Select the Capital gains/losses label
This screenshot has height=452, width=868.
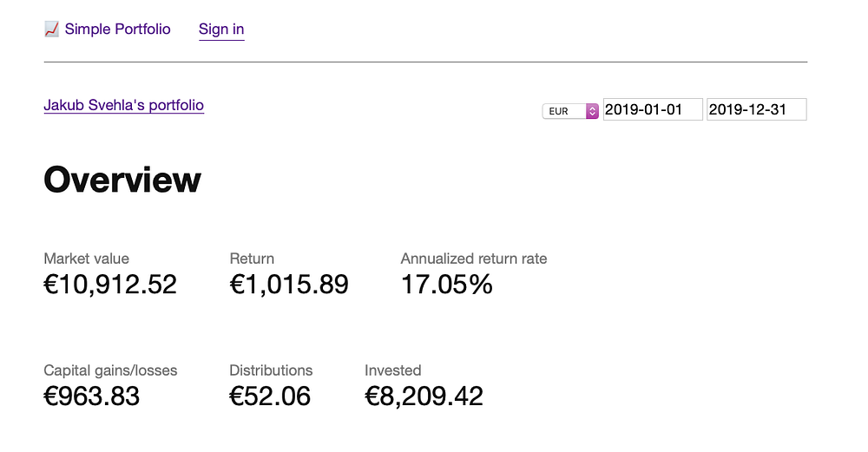point(110,370)
